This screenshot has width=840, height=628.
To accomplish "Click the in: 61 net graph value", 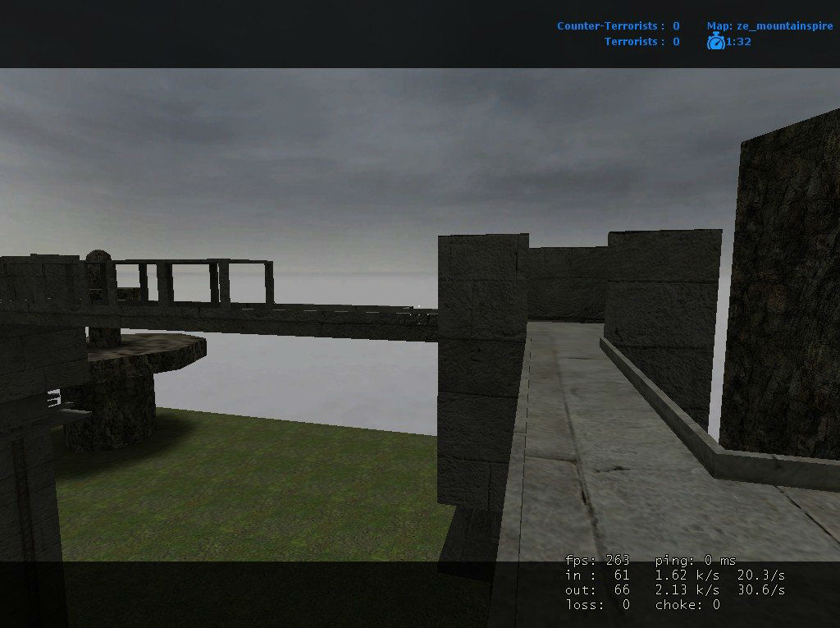I will [x=597, y=575].
